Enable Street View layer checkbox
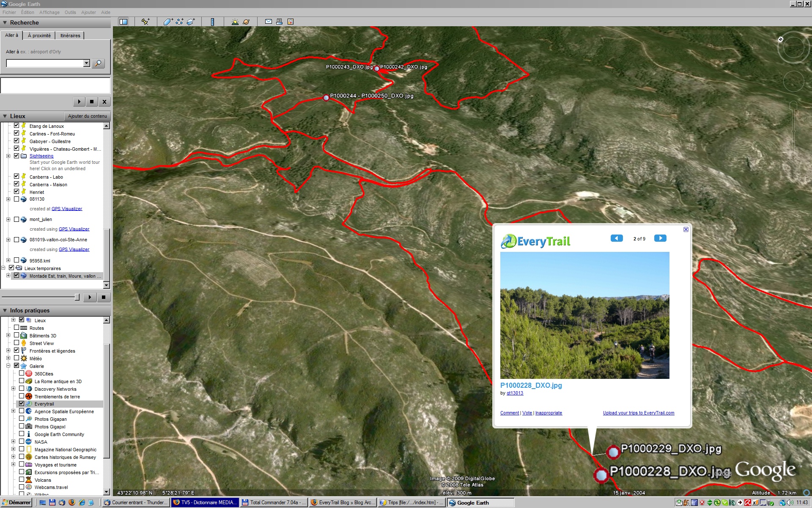This screenshot has height=508, width=812. (16, 342)
